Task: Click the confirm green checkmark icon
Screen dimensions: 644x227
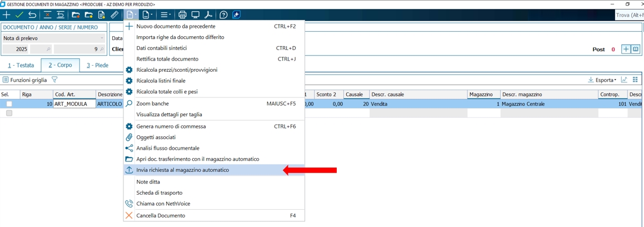Action: click(x=19, y=15)
